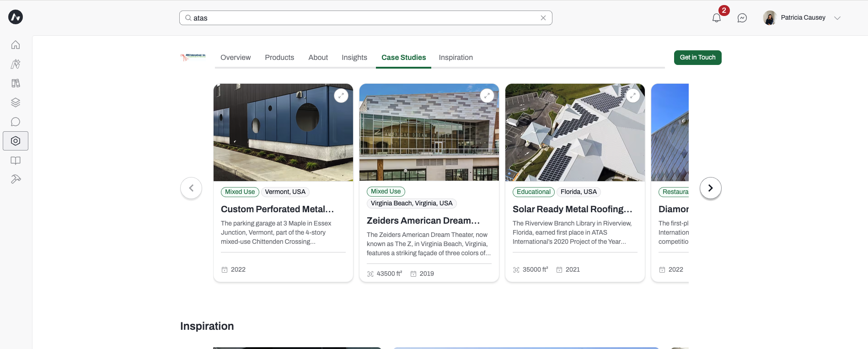This screenshot has width=868, height=349.
Task: Select the Case Studies tab
Action: click(403, 58)
